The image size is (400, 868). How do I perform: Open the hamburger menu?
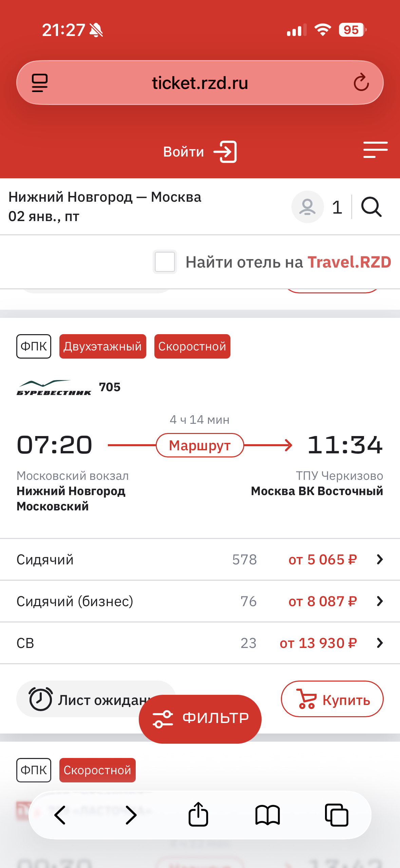375,150
